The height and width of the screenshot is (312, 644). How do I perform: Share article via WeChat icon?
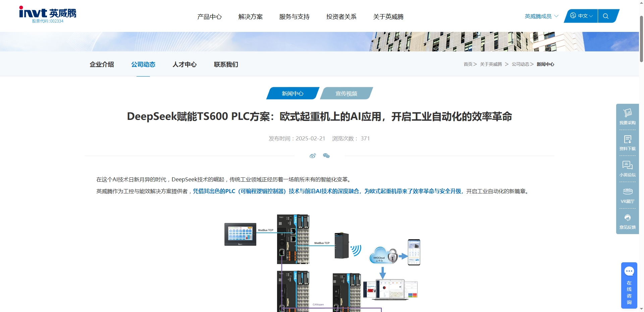click(x=326, y=155)
